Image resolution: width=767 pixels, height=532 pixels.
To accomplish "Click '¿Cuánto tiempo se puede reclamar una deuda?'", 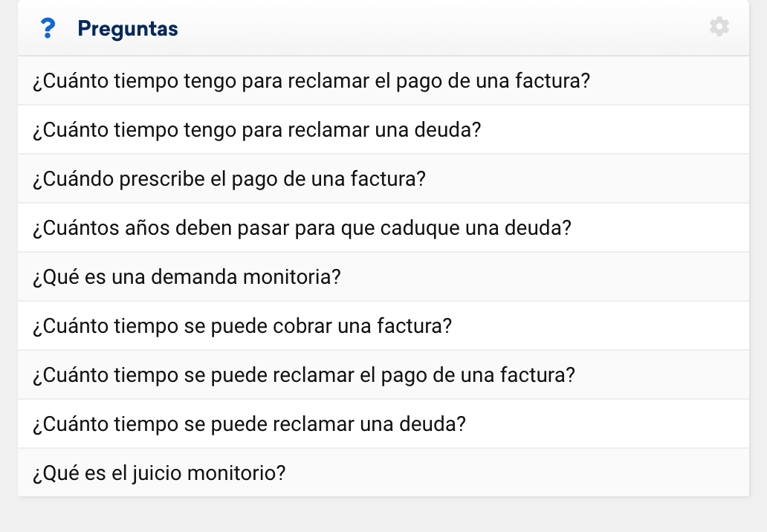I will click(250, 424).
